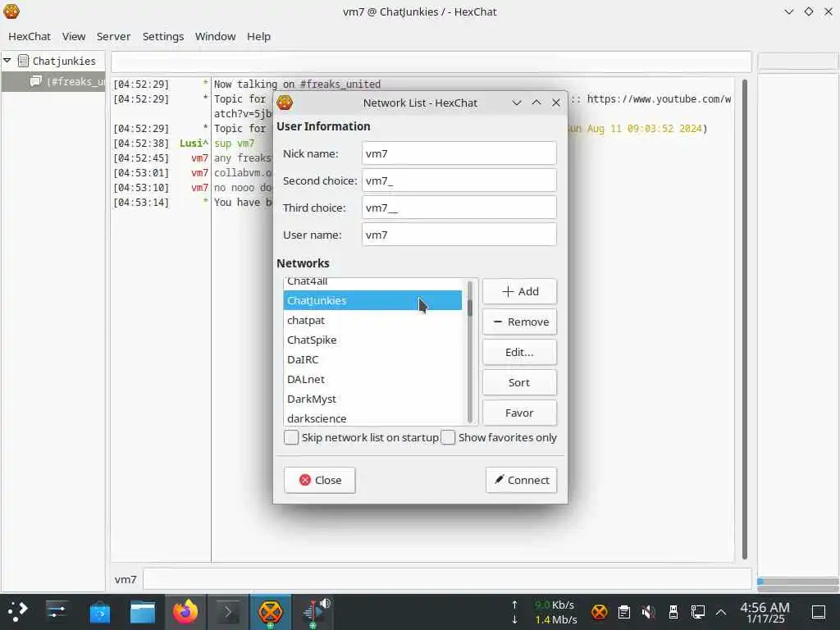The width and height of the screenshot is (840, 630).
Task: Click the Network List dialog HexChat icon
Action: [285, 103]
